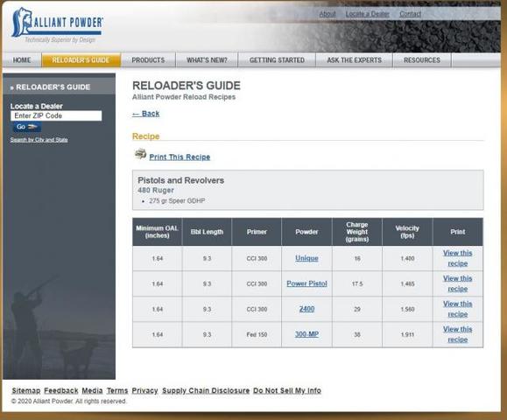Select the Fed 150 primer cell

[257, 335]
